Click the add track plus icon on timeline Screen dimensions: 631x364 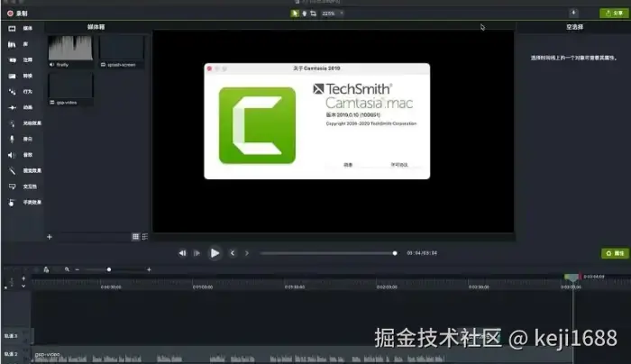(x=23, y=278)
